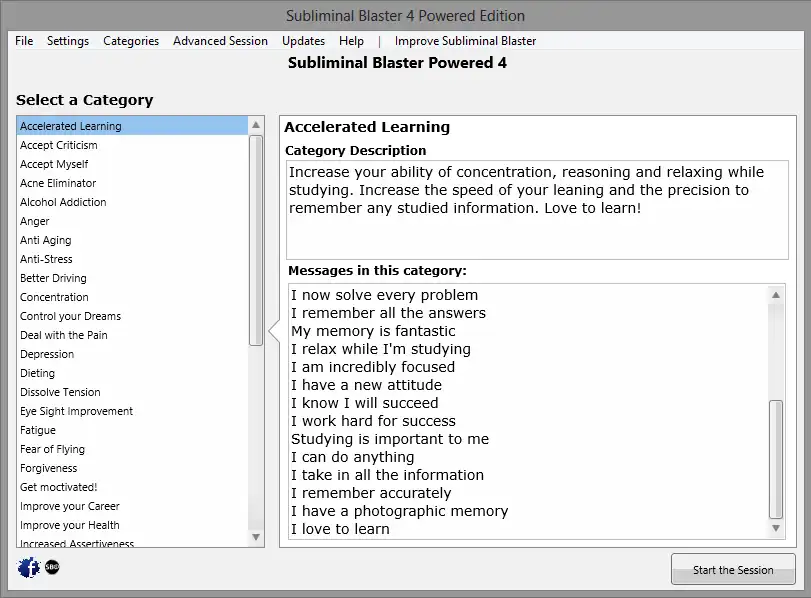This screenshot has width=811, height=598.
Task: Open the Help menu
Action: (x=352, y=41)
